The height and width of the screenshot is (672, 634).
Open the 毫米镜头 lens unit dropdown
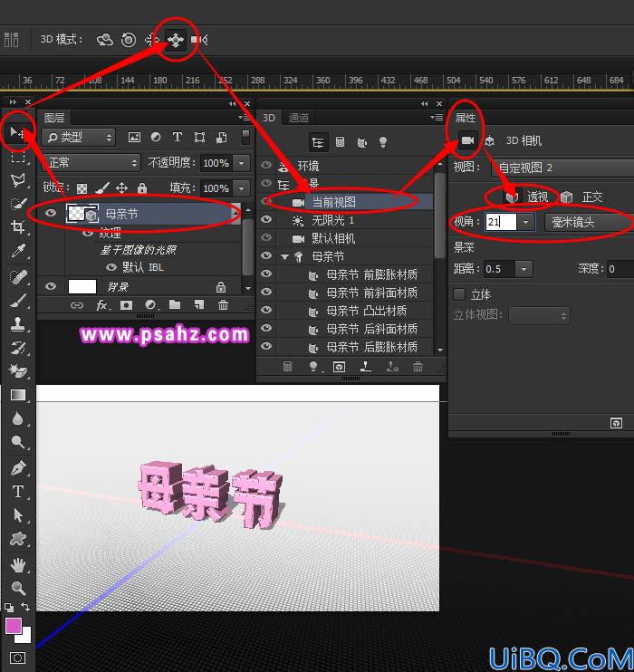(589, 222)
